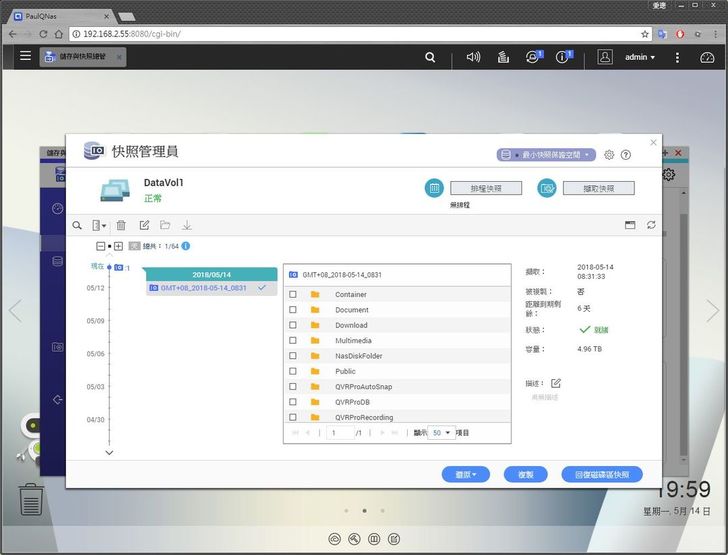Click the download arrow icon in toolbar

coord(187,226)
